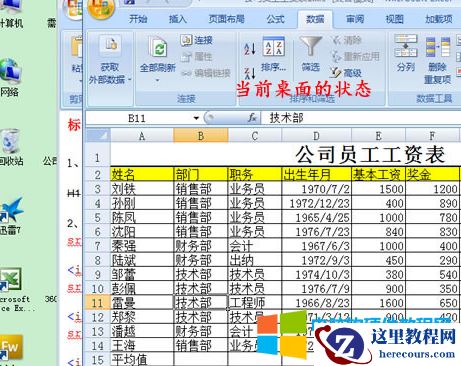The height and width of the screenshot is (366, 461).
Task: Switch to the 开始 (Home) tab
Action: pos(138,19)
